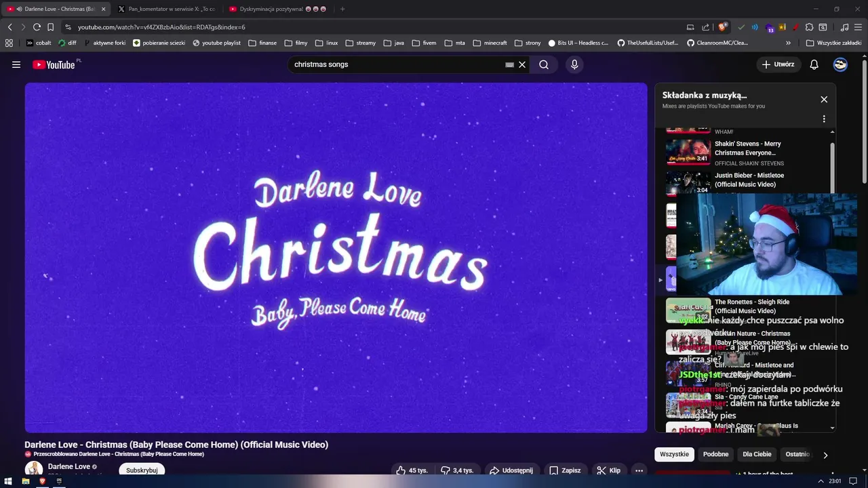
Task: Open File Explorer from the taskbar
Action: pos(26,481)
